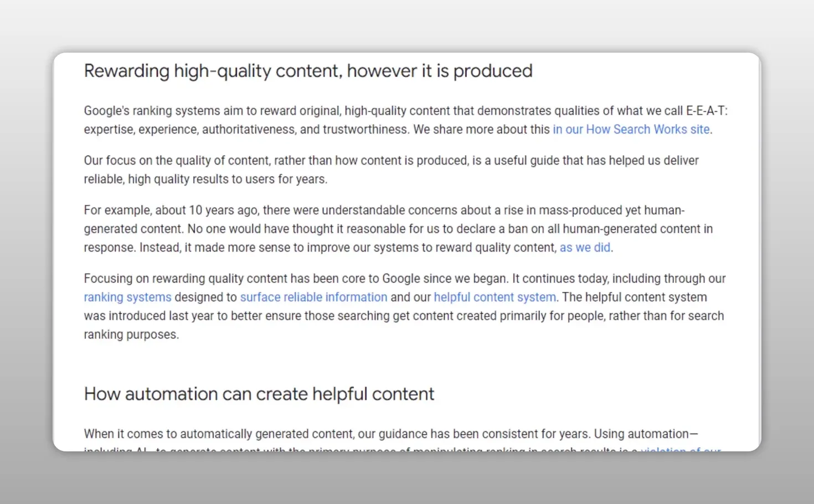This screenshot has height=504, width=814.
Task: Click the paragraph beginning "Focusing on rewarding quality content"
Action: tap(405, 306)
